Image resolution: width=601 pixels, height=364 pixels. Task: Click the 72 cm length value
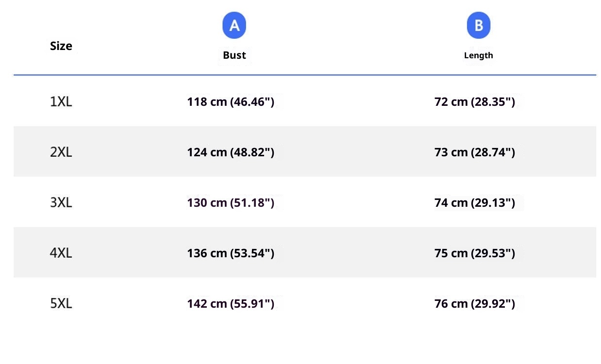[x=474, y=102]
